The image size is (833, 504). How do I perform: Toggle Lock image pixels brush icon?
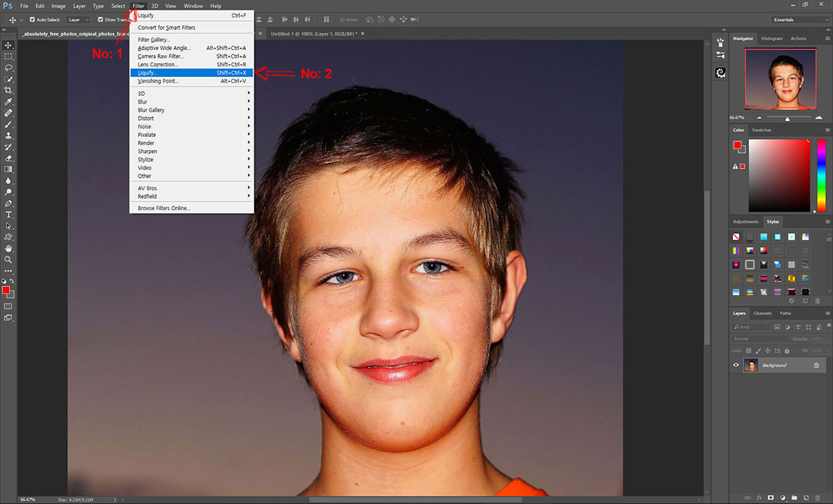tap(758, 350)
